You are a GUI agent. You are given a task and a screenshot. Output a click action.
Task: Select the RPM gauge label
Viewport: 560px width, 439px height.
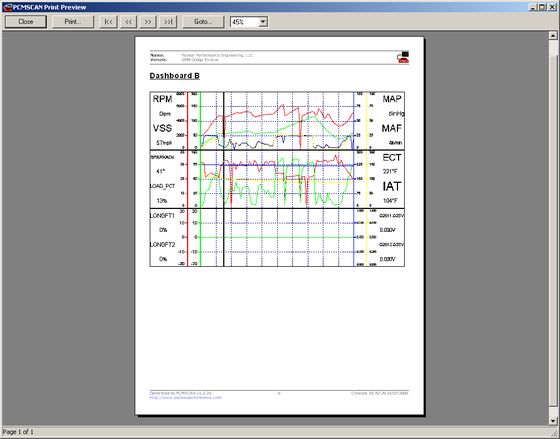coord(162,99)
